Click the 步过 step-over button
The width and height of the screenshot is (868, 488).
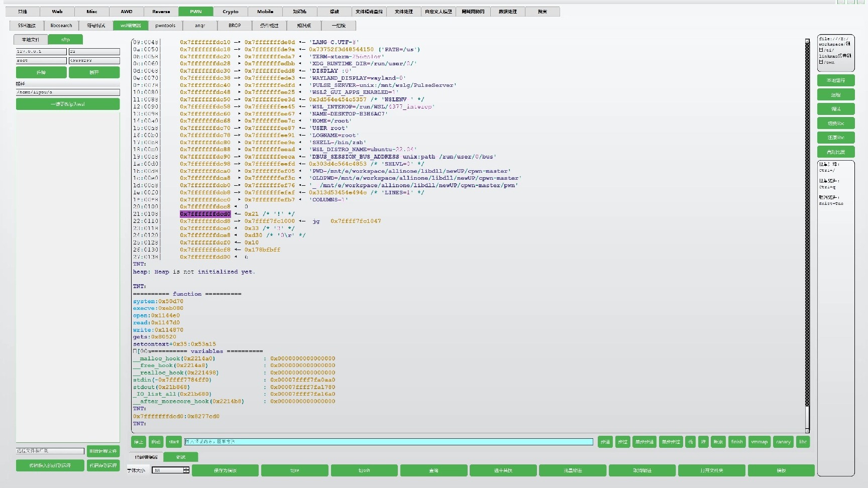[x=622, y=442]
